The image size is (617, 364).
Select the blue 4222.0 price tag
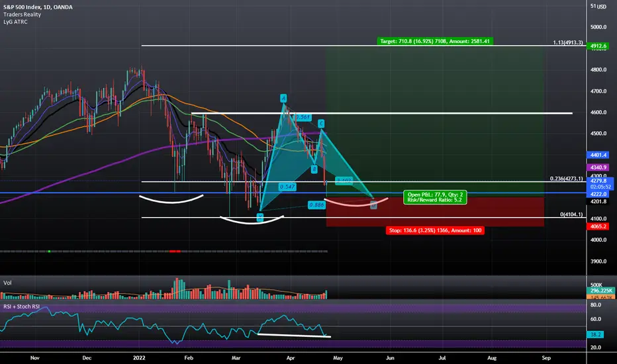click(598, 194)
